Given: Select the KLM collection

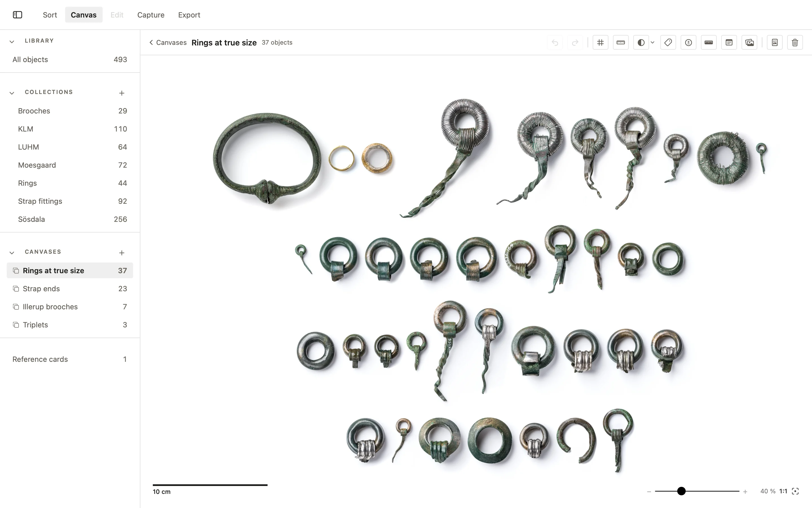Looking at the screenshot, I should click(x=70, y=129).
